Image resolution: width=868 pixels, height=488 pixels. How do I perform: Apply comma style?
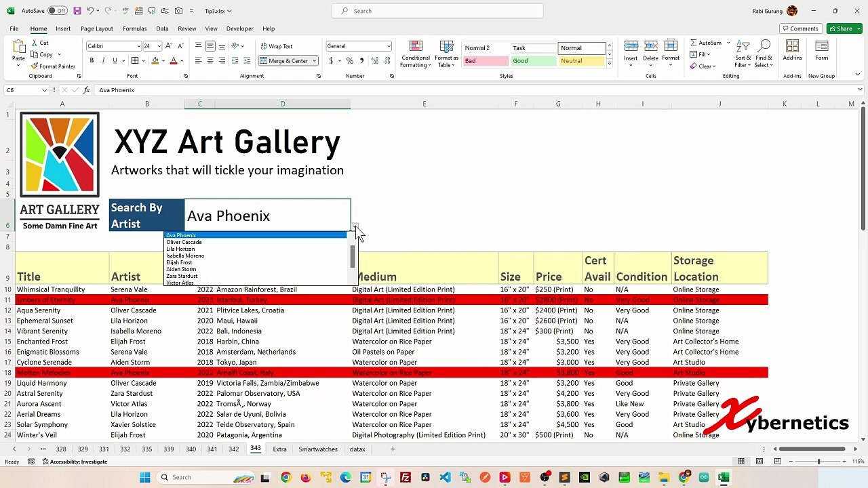361,60
